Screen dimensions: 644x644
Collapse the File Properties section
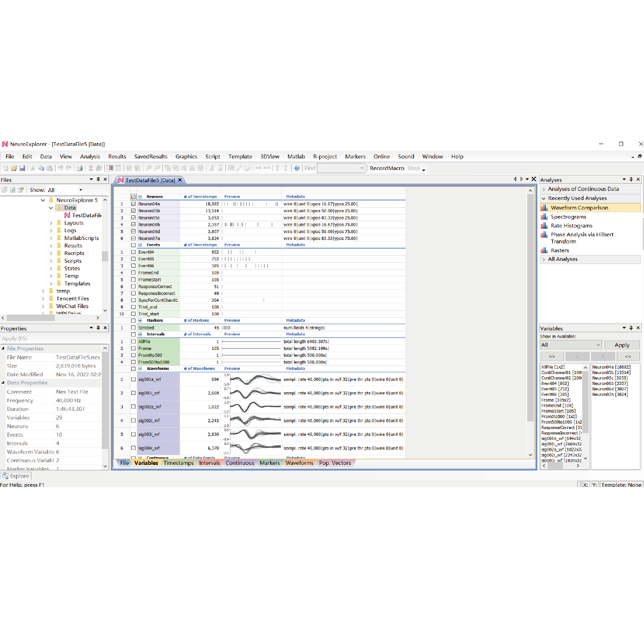pyautogui.click(x=3, y=349)
